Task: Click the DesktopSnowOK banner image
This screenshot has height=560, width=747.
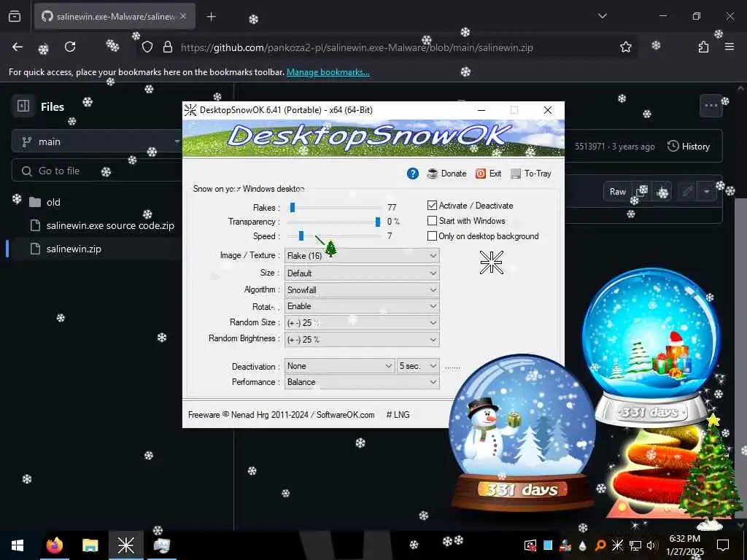Action: [373, 138]
